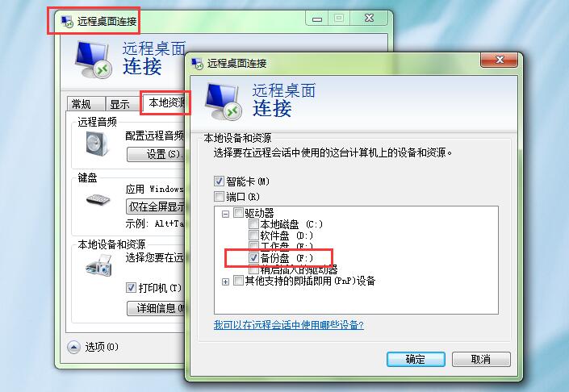This screenshot has width=569, height=392.
Task: Switch to the 显示 tab
Action: pos(123,104)
